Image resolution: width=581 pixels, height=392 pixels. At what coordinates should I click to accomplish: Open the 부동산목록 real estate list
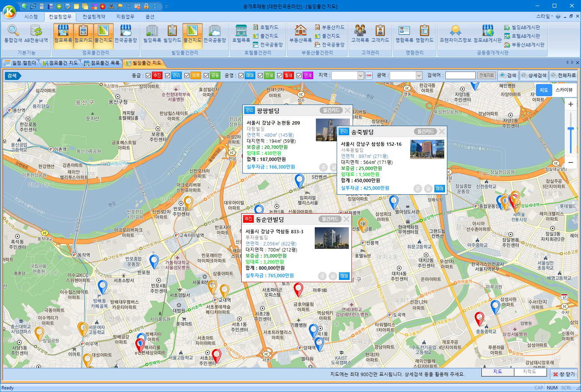tap(300, 34)
